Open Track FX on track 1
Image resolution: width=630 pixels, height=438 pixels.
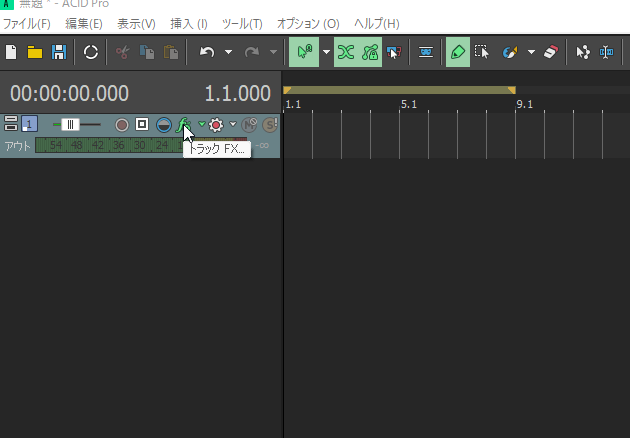(183, 125)
